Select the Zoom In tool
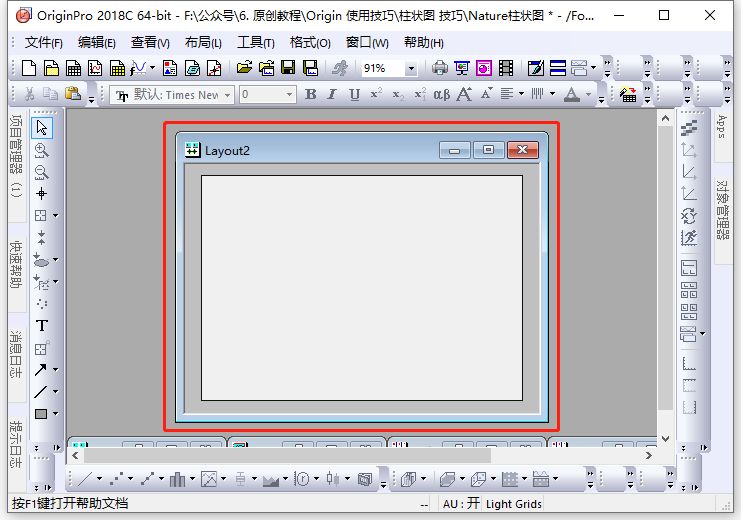The height and width of the screenshot is (520, 741). (x=42, y=150)
